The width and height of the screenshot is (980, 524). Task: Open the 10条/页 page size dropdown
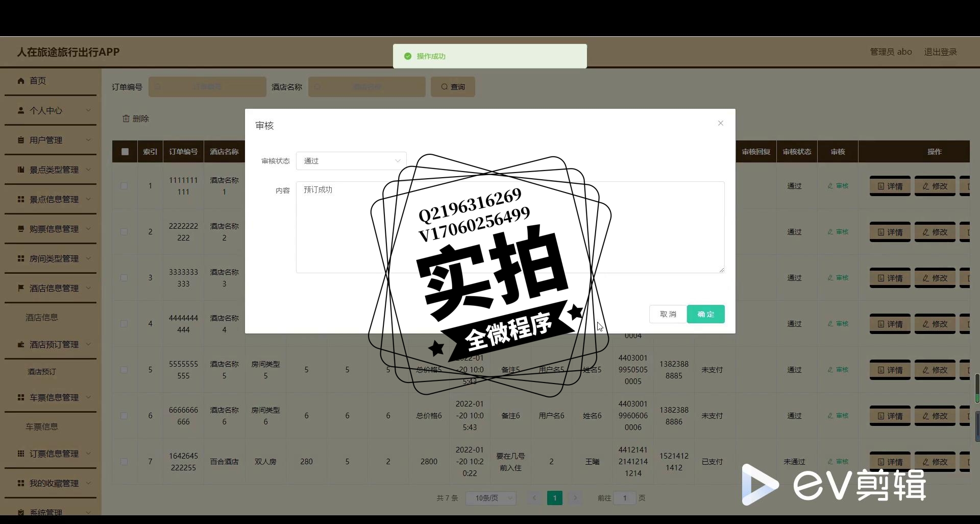(x=491, y=498)
